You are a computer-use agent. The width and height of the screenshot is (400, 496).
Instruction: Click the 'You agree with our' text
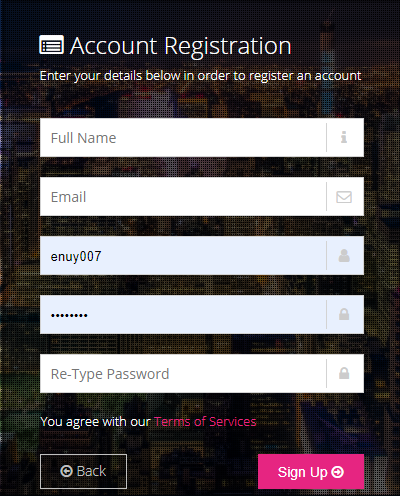[x=95, y=422]
